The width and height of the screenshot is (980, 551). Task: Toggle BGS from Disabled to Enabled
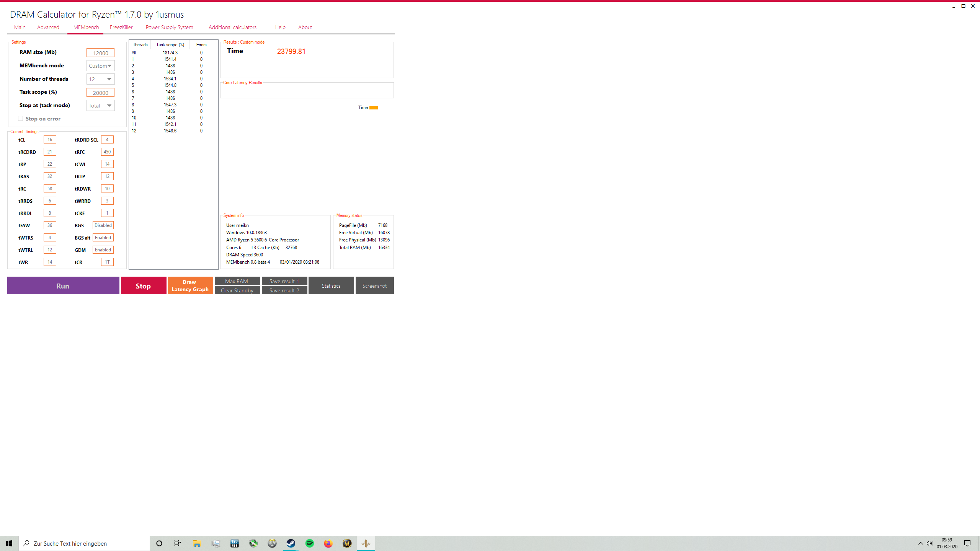click(103, 225)
